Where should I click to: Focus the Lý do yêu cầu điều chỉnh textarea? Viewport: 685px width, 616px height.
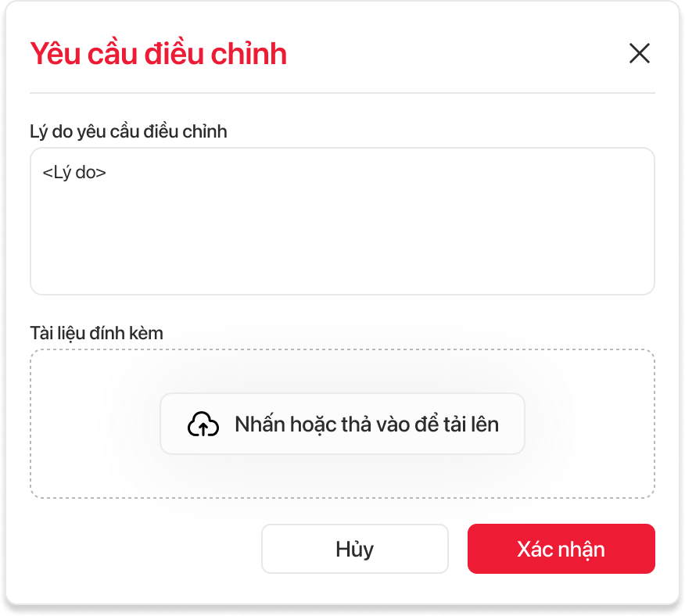coord(342,221)
